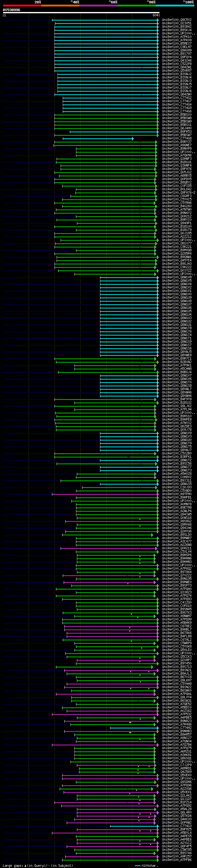Select hit label UniRef100_Q05JG2
The height and width of the screenshot is (868, 197).
point(177,172)
